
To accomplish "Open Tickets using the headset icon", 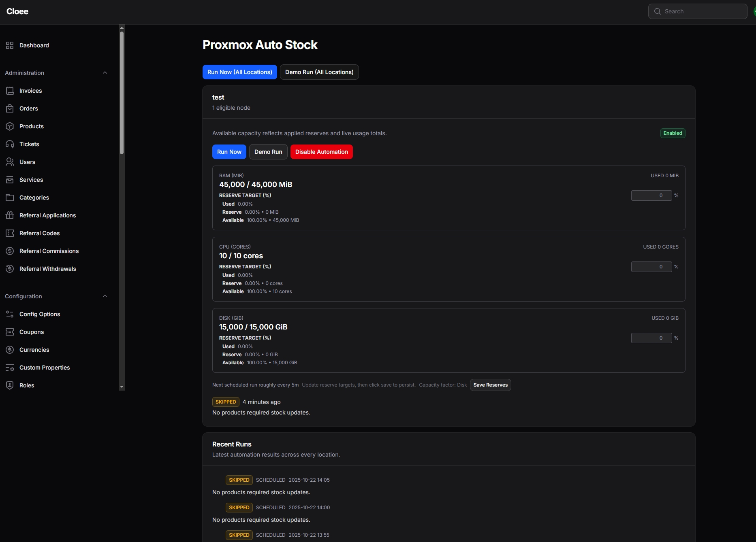I will pyautogui.click(x=10, y=144).
